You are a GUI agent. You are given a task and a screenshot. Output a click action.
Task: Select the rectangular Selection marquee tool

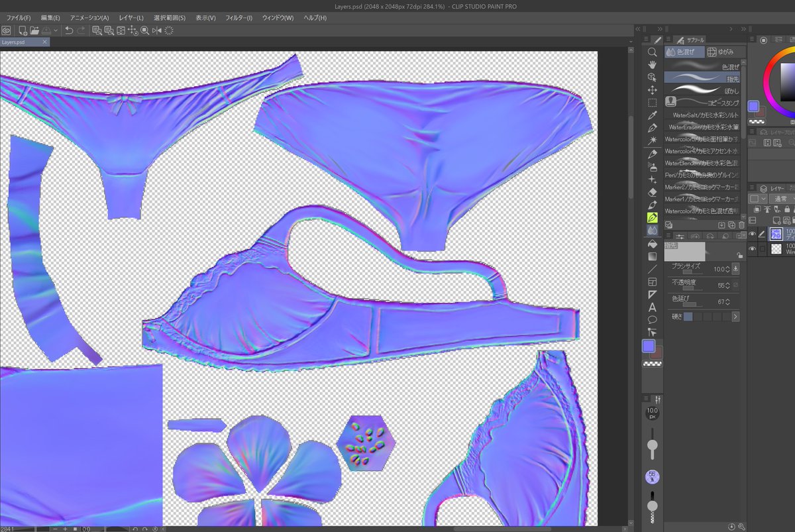click(x=652, y=103)
